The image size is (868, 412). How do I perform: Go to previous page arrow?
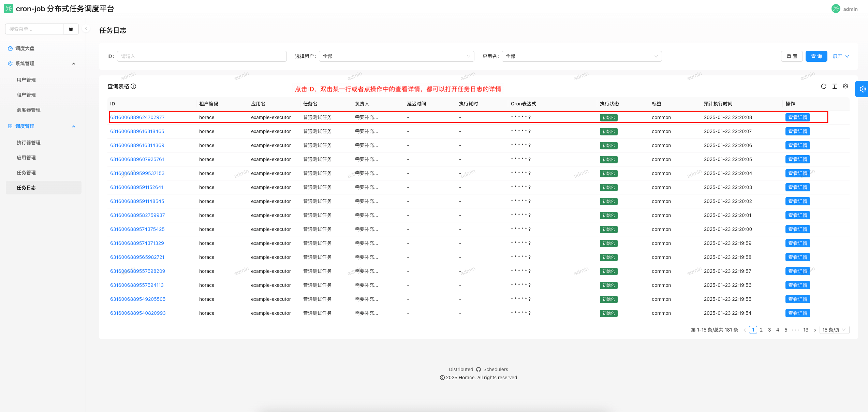(x=745, y=330)
